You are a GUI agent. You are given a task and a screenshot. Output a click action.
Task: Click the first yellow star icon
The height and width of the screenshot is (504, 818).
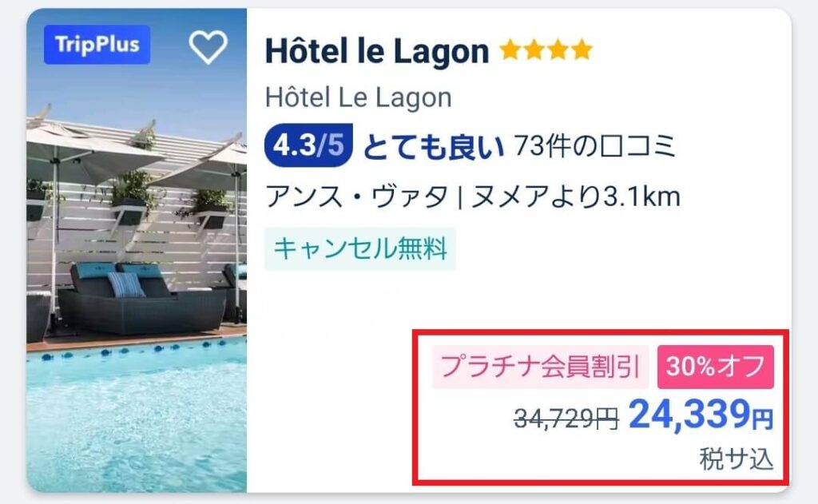tap(510, 50)
